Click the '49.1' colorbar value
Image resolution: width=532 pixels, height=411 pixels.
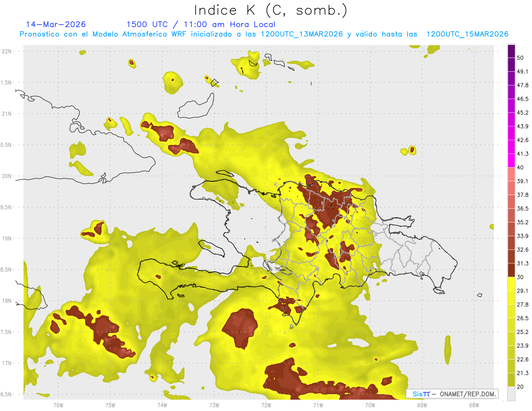pos(523,71)
